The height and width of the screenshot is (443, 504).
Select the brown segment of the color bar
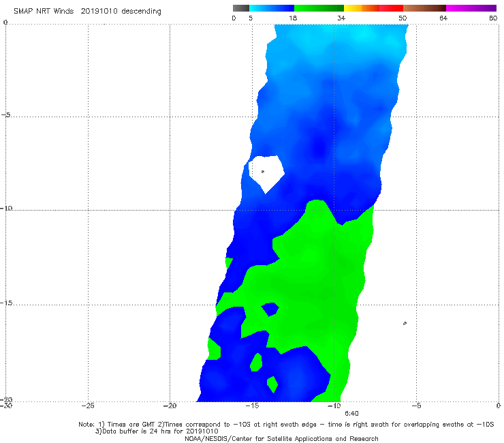point(424,8)
